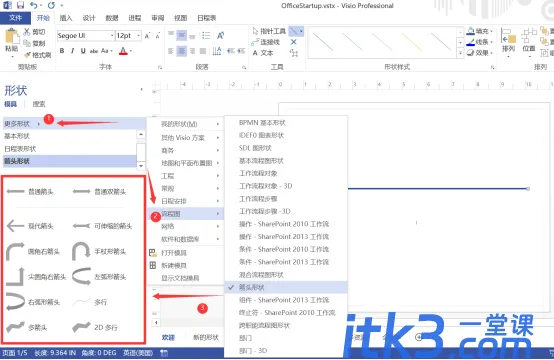
Task: Click the Undo arrow icon
Action: coord(34,5)
